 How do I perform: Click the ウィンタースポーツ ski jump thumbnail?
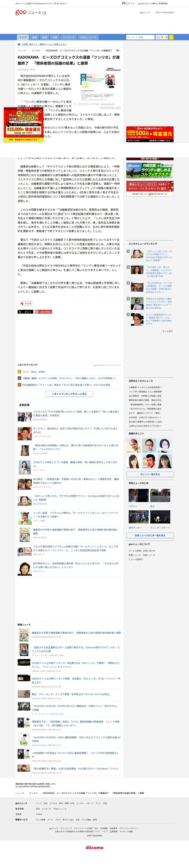160,517
